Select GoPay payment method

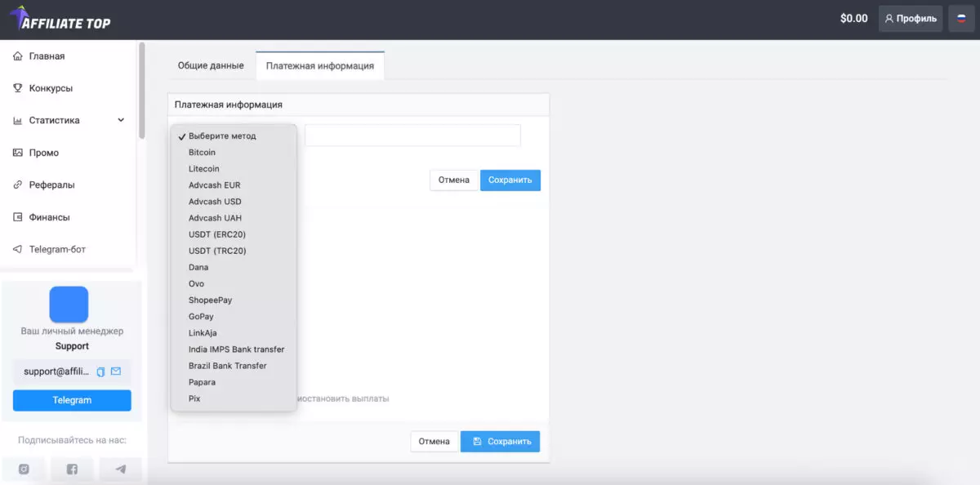coord(233,316)
